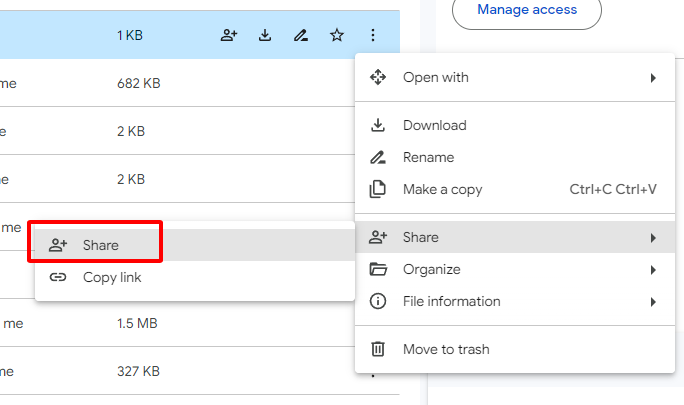Click the pencil rename icon in highlighted row

(x=300, y=35)
